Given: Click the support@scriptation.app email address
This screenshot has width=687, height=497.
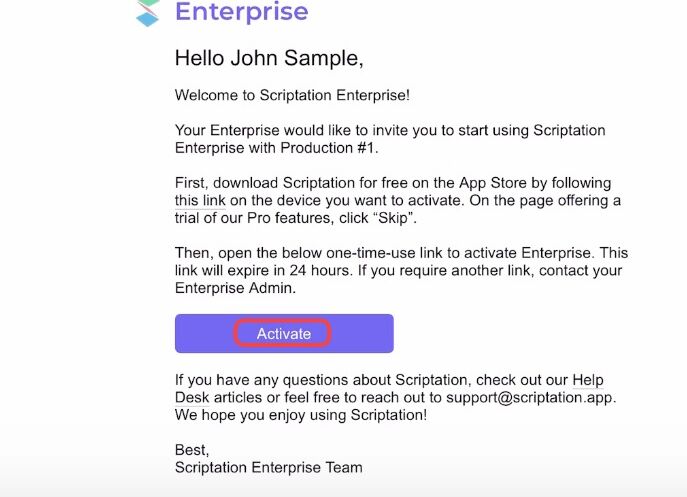Looking at the screenshot, I should pos(529,398).
